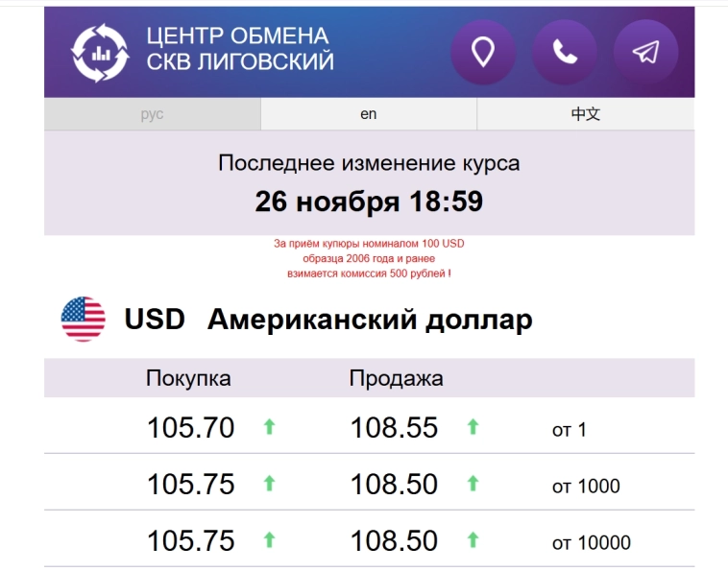The image size is (728, 571).
Task: Click green arrow next to 108.55
Action: 473,428
